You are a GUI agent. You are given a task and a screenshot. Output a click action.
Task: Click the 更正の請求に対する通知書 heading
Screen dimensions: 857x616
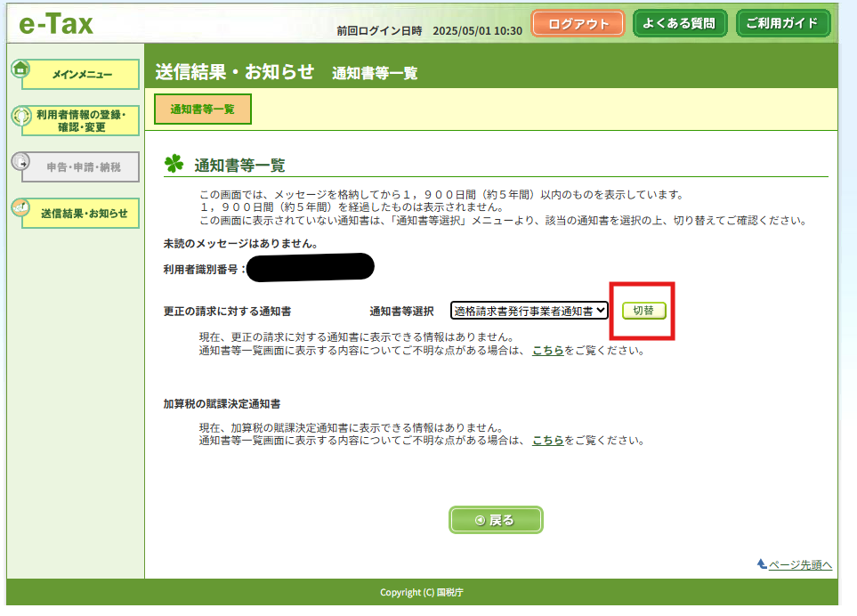coord(227,312)
